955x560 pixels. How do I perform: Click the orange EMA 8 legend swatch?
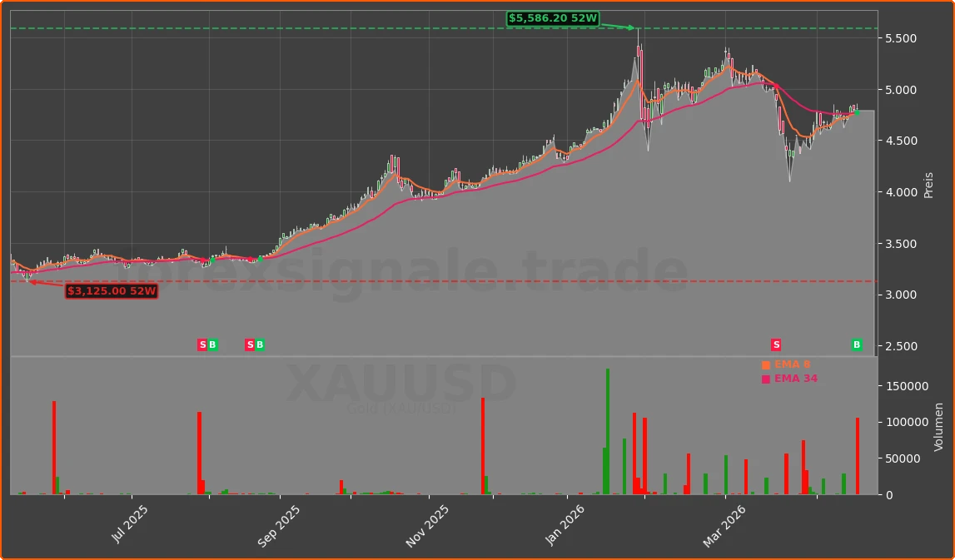[766, 365]
